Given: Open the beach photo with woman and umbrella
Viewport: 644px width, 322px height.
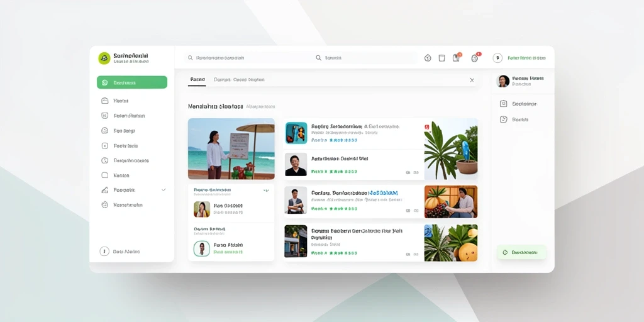Looking at the screenshot, I should pos(231,148).
